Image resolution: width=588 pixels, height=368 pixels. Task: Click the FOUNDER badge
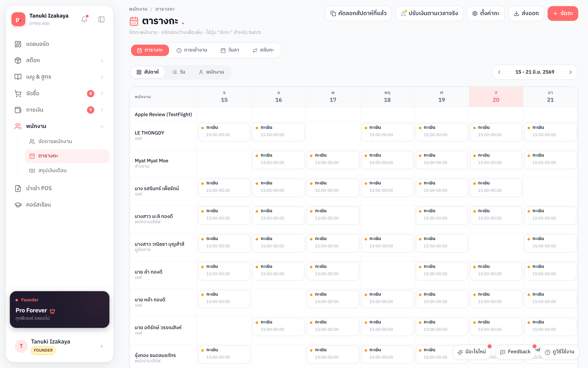coord(43,350)
